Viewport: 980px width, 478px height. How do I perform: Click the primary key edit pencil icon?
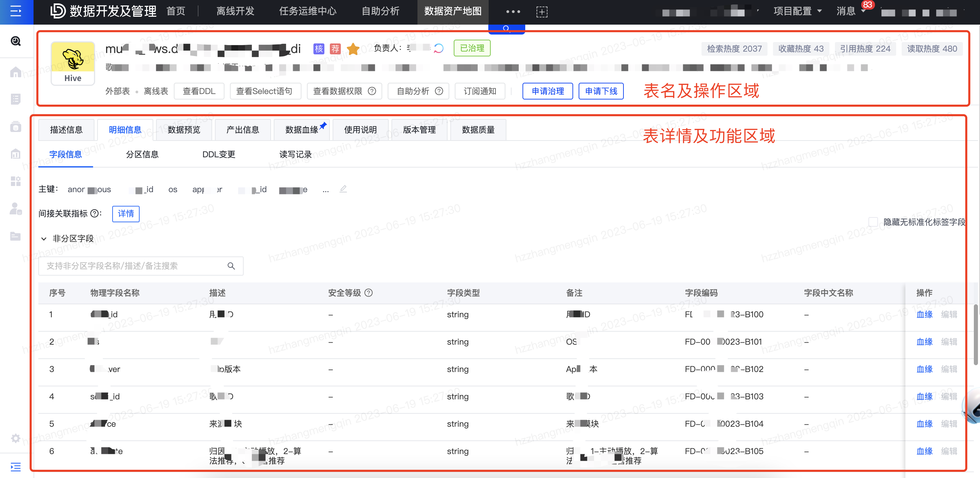(x=343, y=189)
